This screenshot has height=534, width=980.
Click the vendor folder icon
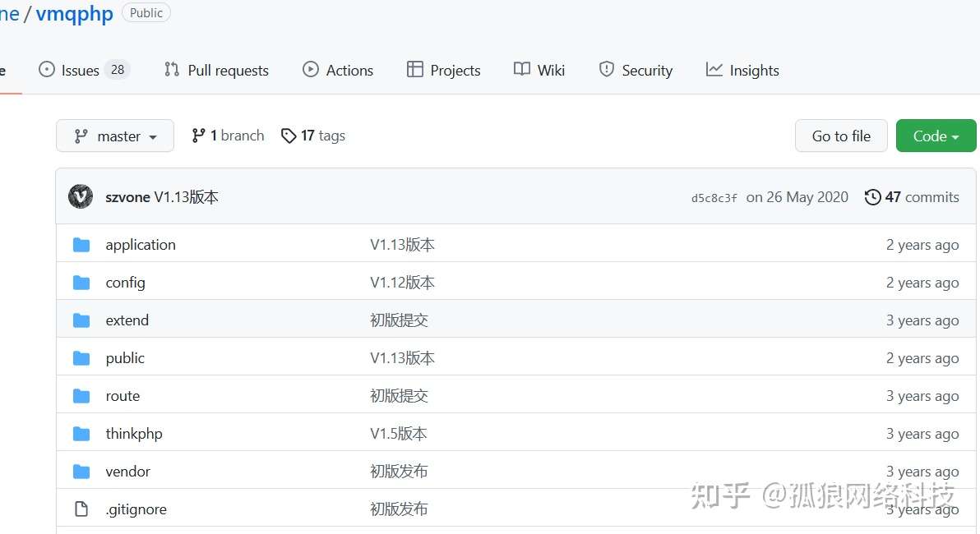click(x=81, y=472)
